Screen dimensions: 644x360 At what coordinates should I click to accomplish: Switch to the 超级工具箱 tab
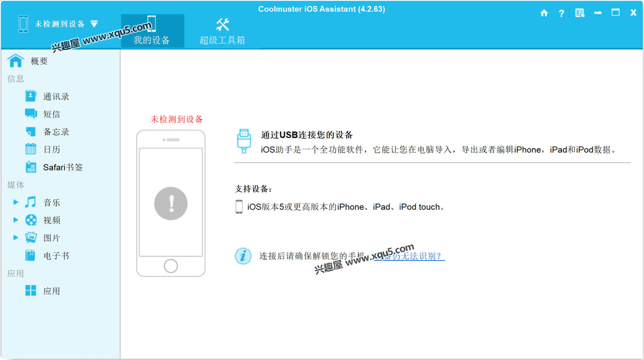pos(222,31)
